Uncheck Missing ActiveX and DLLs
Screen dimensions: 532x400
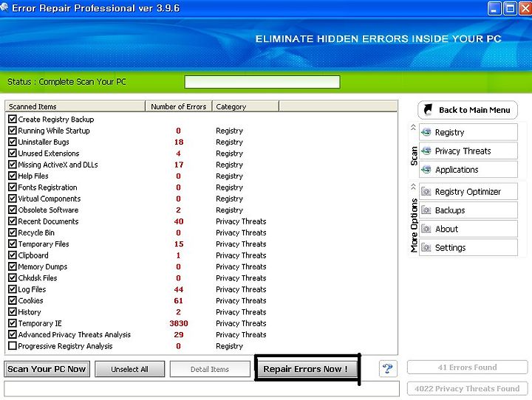(13, 165)
